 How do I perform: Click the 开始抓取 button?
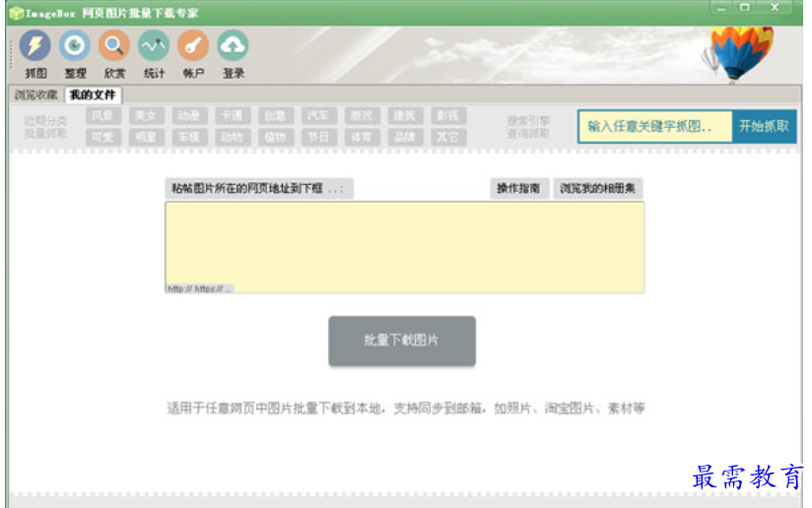pos(764,126)
